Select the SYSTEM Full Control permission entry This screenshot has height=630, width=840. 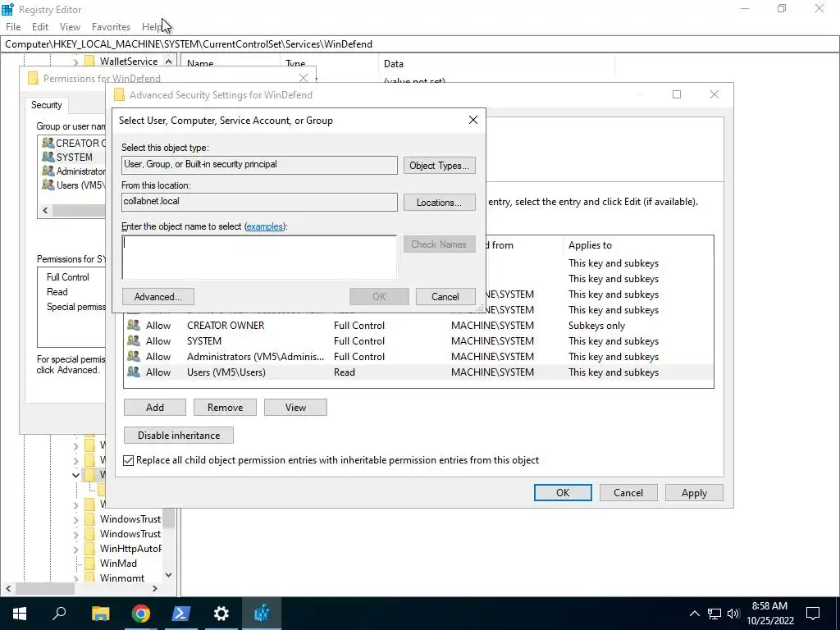coord(418,341)
